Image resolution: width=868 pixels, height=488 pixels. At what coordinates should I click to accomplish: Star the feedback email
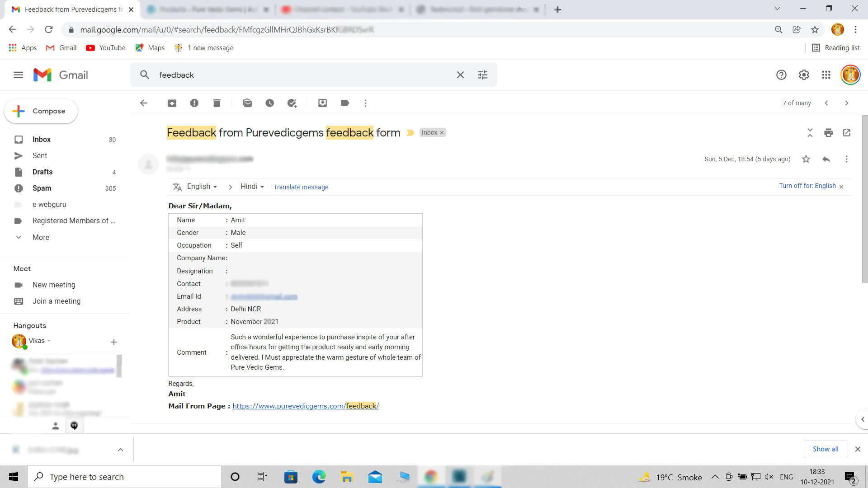point(806,159)
